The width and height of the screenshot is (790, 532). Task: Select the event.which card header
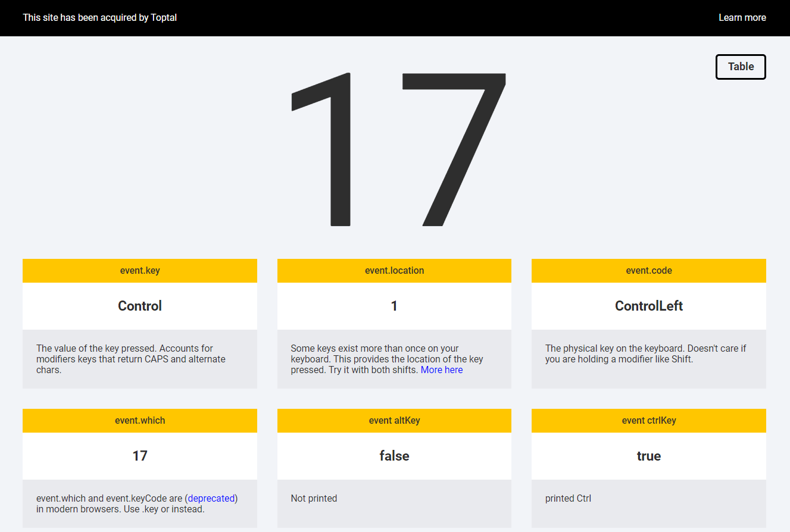[140, 421]
